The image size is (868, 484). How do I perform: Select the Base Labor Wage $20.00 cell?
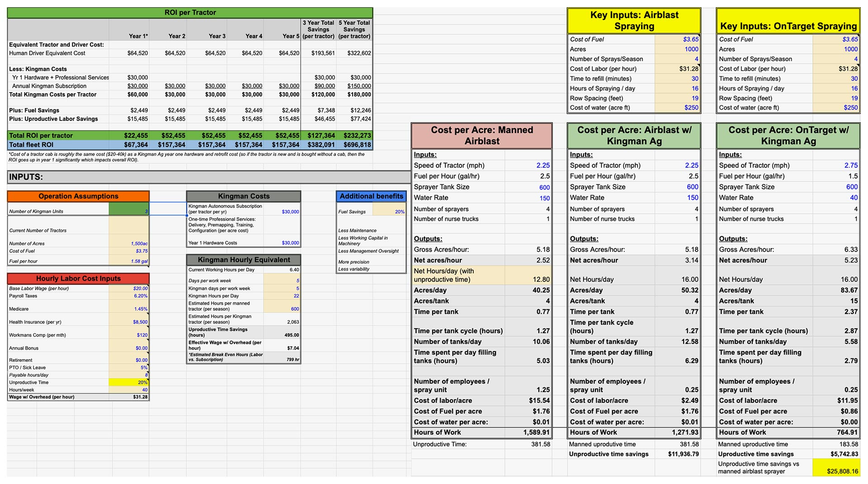[x=129, y=288]
